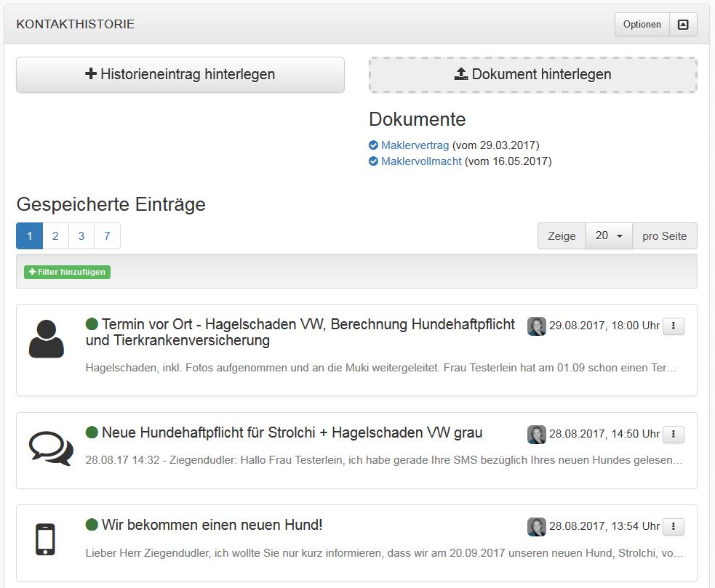Image resolution: width=715 pixels, height=588 pixels.
Task: Open the Maklervollmacht document link
Action: [x=421, y=161]
